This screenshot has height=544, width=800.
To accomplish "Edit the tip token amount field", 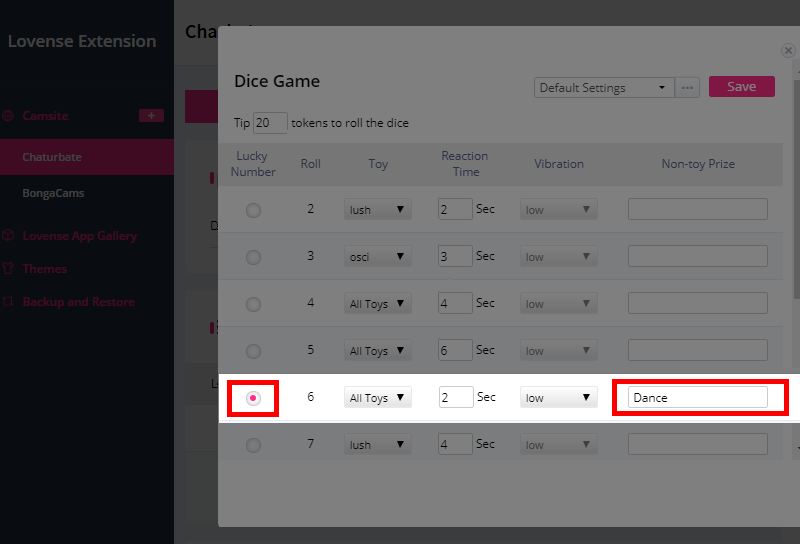I will [x=270, y=123].
